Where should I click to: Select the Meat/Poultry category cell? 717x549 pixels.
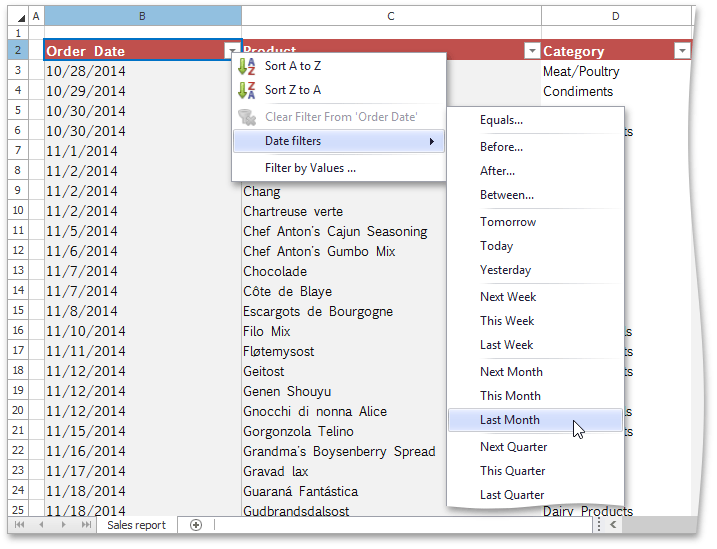click(616, 71)
